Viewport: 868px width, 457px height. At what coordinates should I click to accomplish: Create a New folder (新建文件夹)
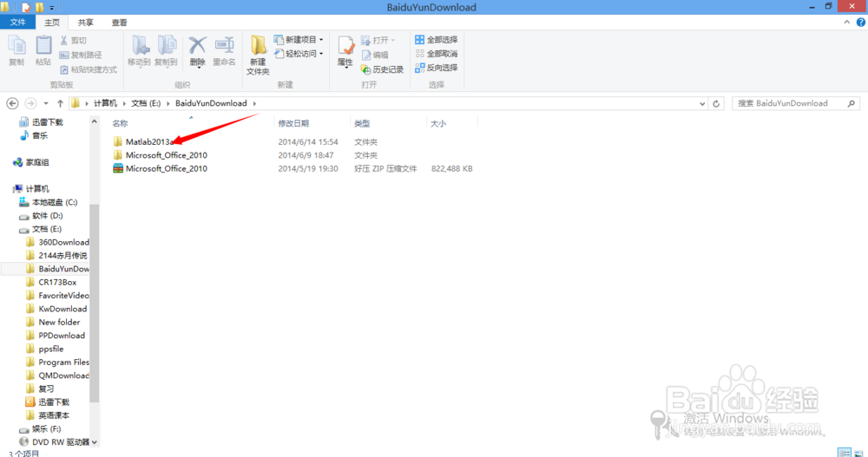(x=258, y=55)
